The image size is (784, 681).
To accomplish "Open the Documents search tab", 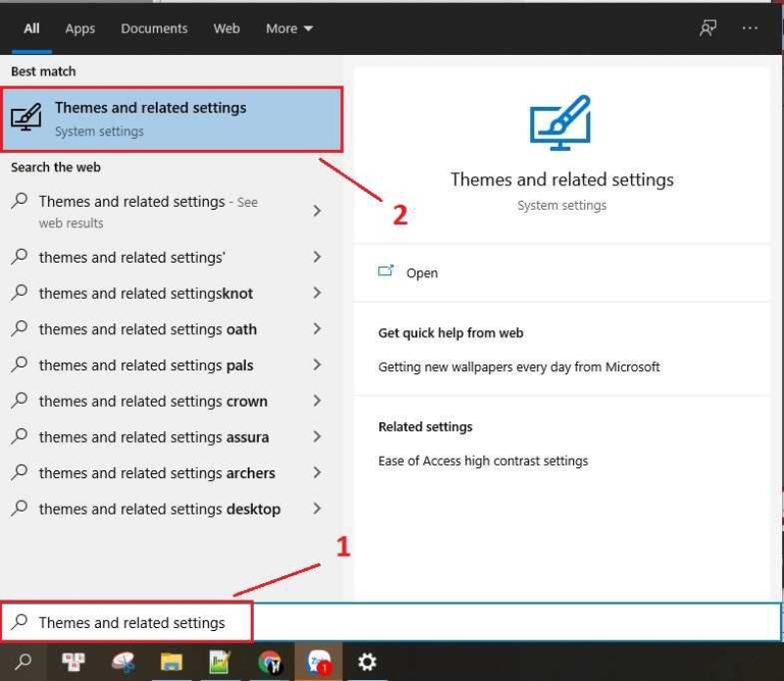I will [154, 28].
